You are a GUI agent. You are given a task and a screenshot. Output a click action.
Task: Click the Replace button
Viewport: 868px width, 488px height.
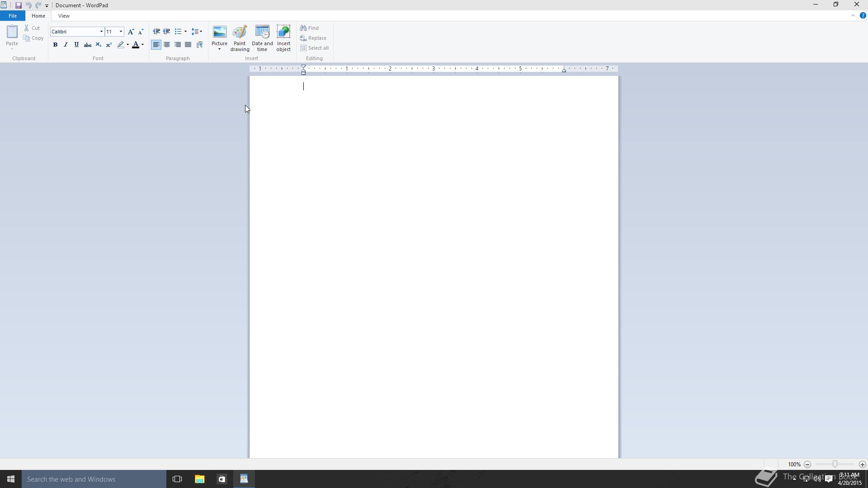(313, 38)
